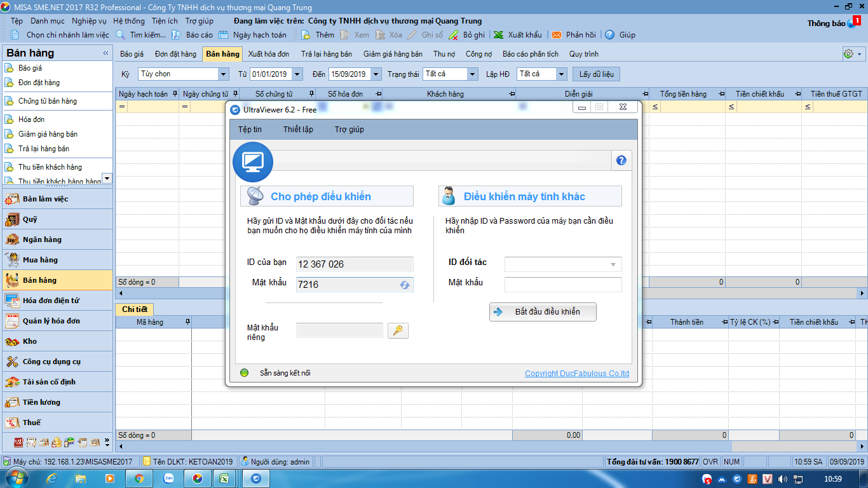This screenshot has width=868, height=488.
Task: Open the Ngày hạch toán calendar tool
Action: pos(253,35)
